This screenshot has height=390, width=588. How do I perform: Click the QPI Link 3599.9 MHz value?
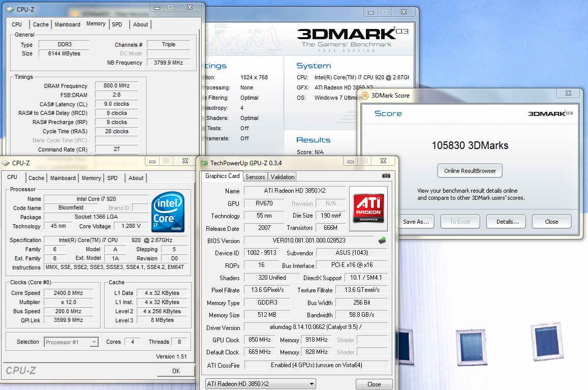coord(68,320)
